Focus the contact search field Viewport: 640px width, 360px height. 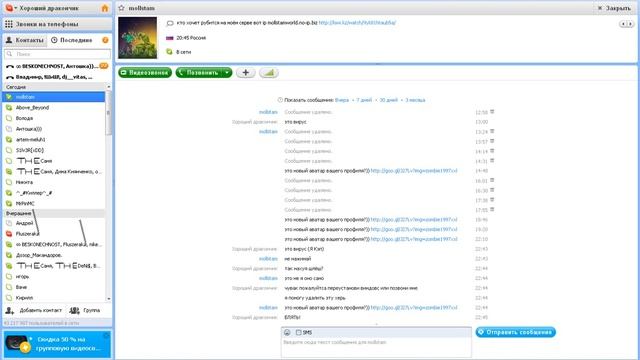click(x=57, y=54)
